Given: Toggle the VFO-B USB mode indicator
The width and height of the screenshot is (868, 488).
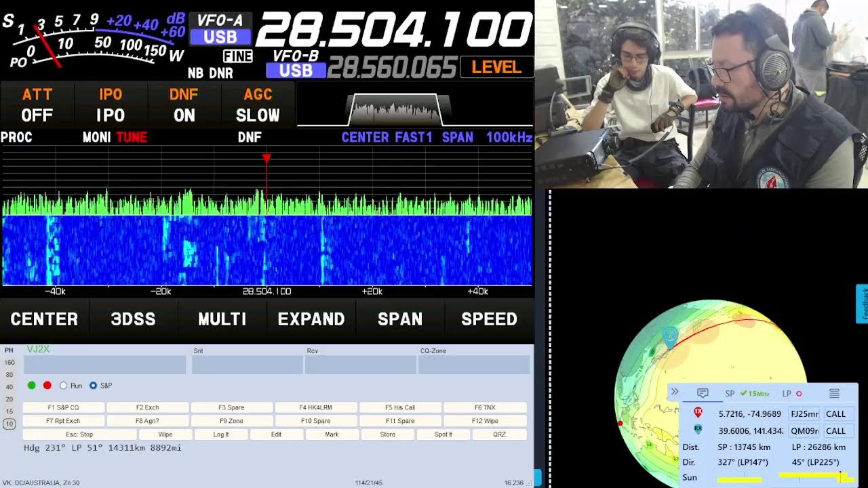Looking at the screenshot, I should click(x=296, y=70).
